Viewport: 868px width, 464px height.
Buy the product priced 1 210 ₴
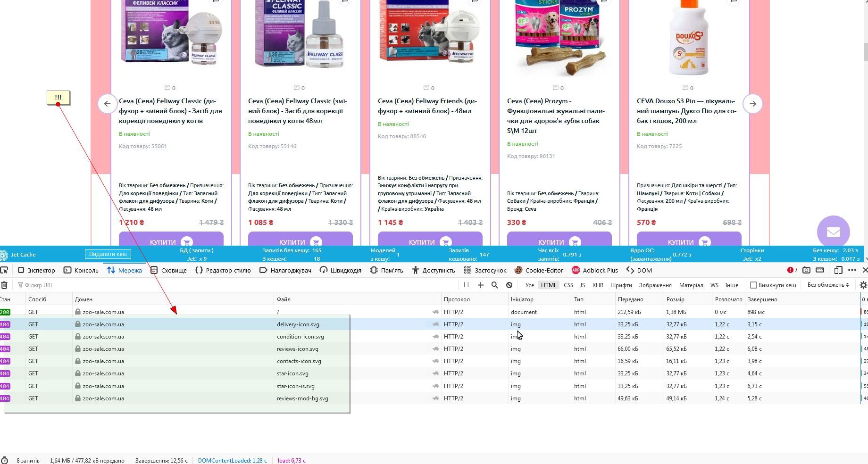click(x=171, y=239)
